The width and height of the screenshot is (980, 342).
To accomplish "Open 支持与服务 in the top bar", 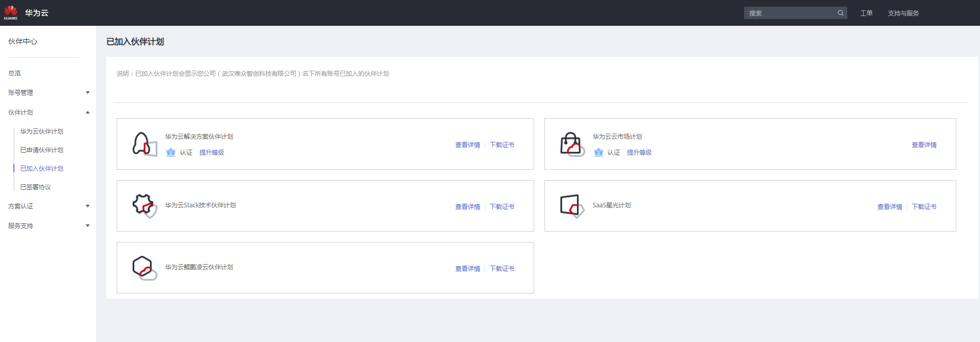I will click(903, 13).
